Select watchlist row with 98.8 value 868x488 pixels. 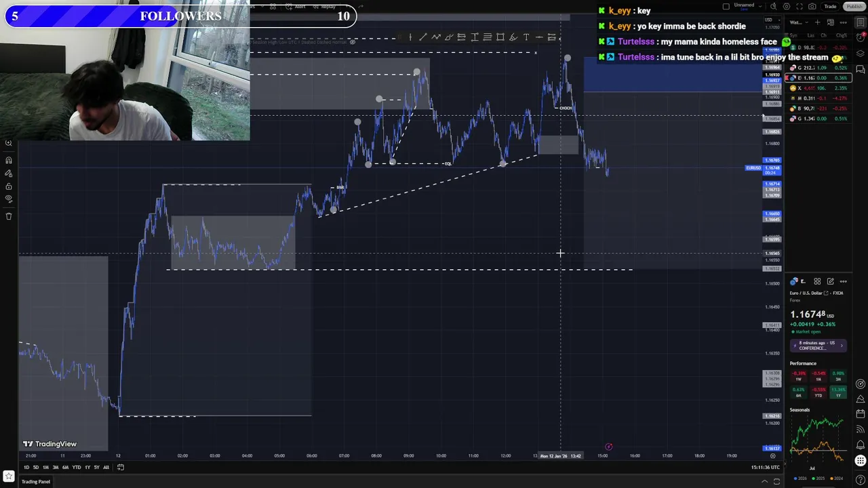(818, 47)
